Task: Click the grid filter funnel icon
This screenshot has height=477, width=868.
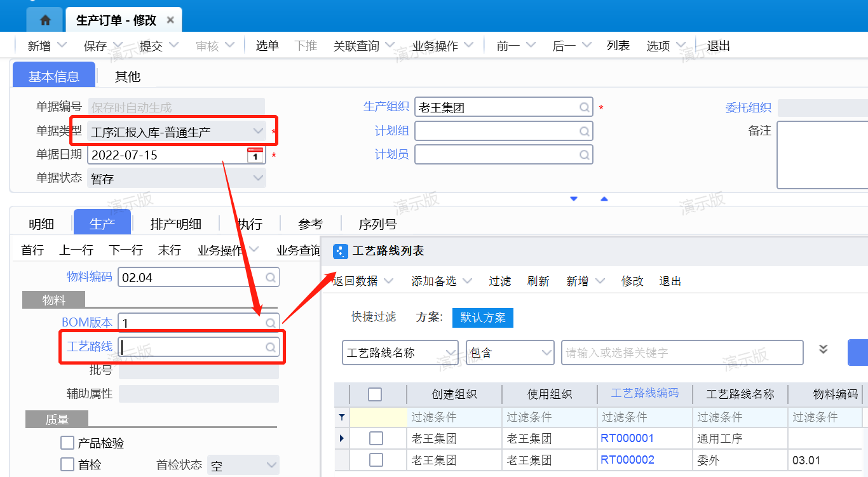Action: click(x=342, y=417)
